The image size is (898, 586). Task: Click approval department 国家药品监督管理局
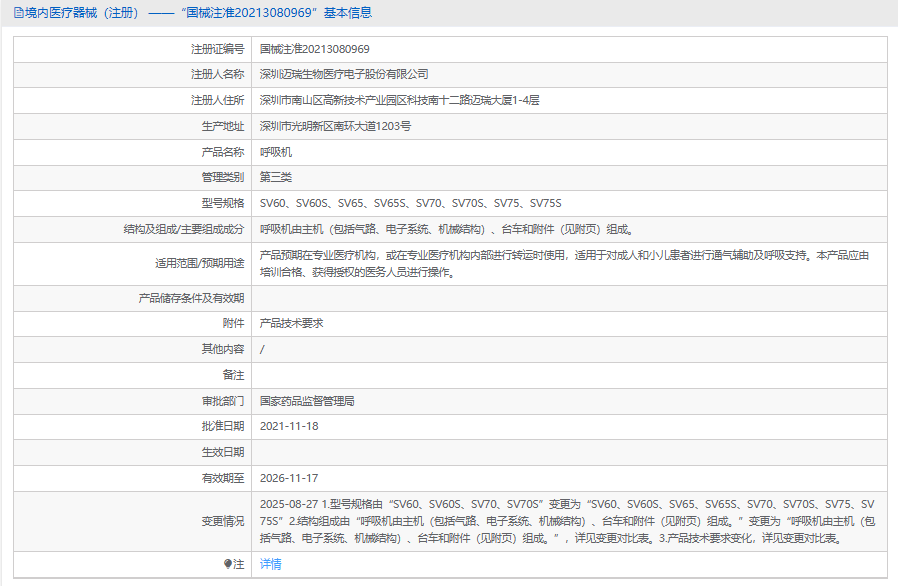307,401
